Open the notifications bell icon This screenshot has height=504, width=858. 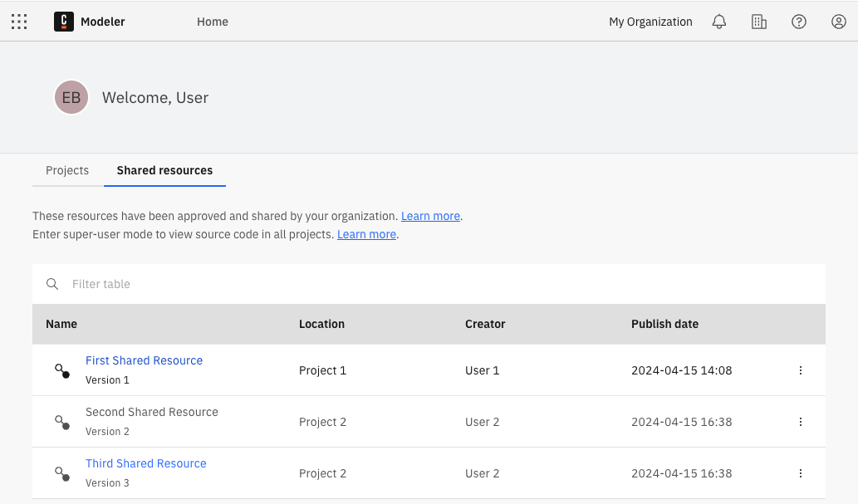tap(718, 22)
